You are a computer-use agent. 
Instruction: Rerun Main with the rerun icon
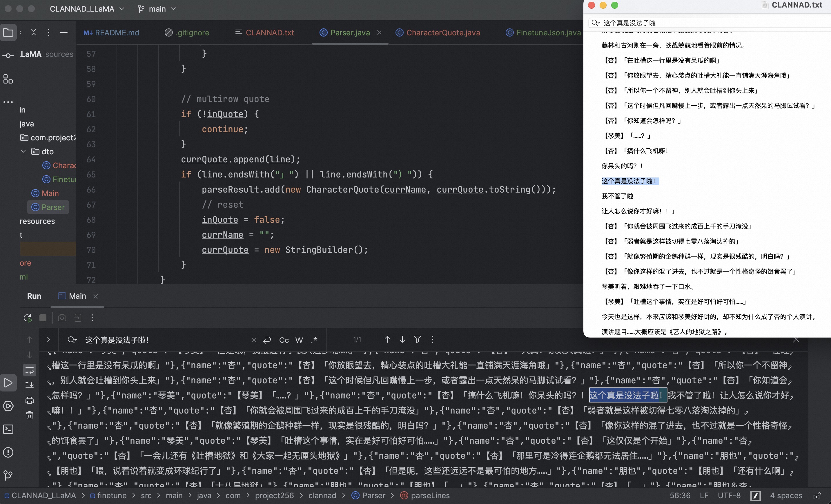point(28,318)
